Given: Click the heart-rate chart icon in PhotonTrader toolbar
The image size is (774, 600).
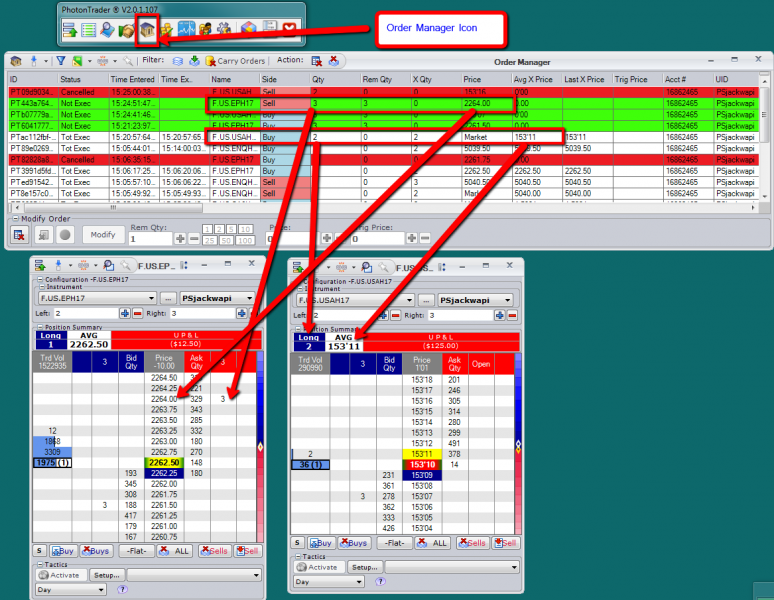Looking at the screenshot, I should 189,30.
